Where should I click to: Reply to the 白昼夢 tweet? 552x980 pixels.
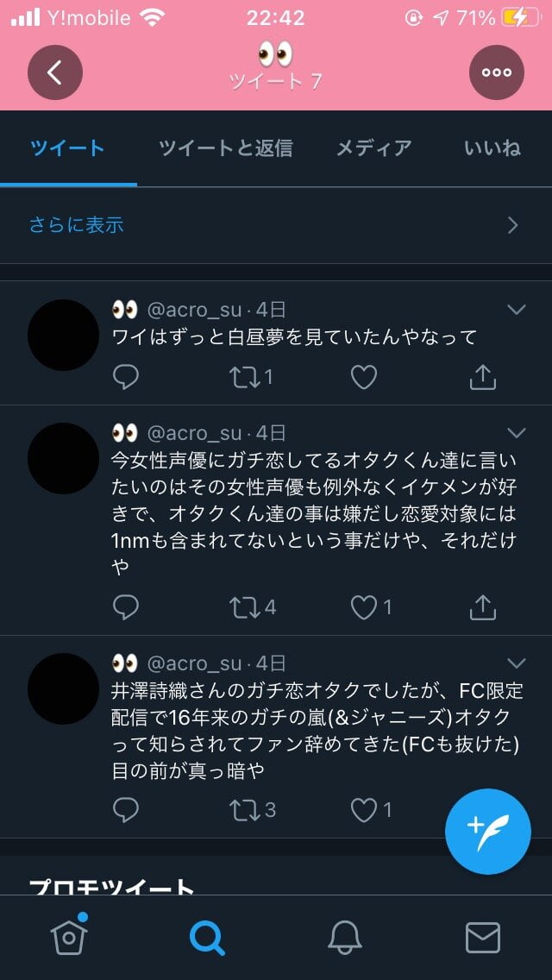point(126,377)
